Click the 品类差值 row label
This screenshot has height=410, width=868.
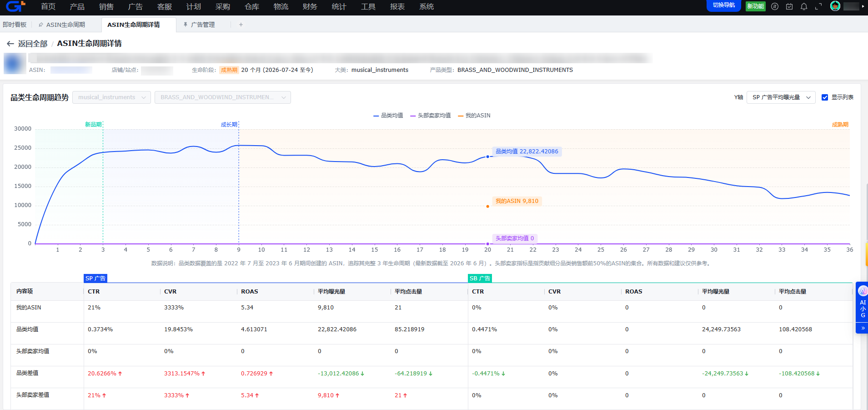point(27,373)
